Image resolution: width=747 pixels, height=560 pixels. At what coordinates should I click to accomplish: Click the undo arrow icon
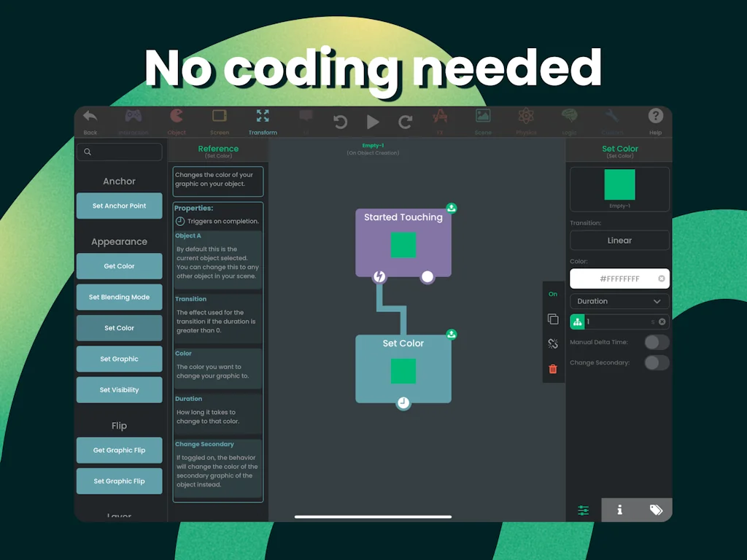click(x=340, y=122)
